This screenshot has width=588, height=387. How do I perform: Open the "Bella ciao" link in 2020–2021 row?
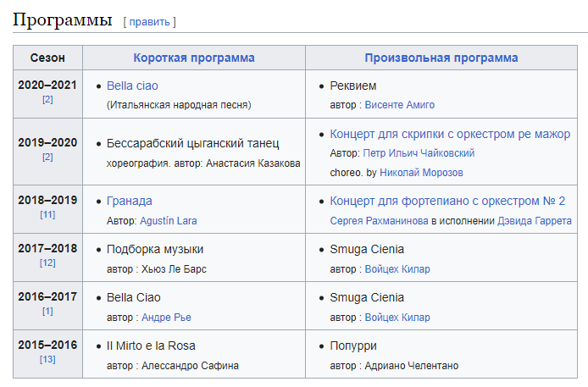[132, 86]
